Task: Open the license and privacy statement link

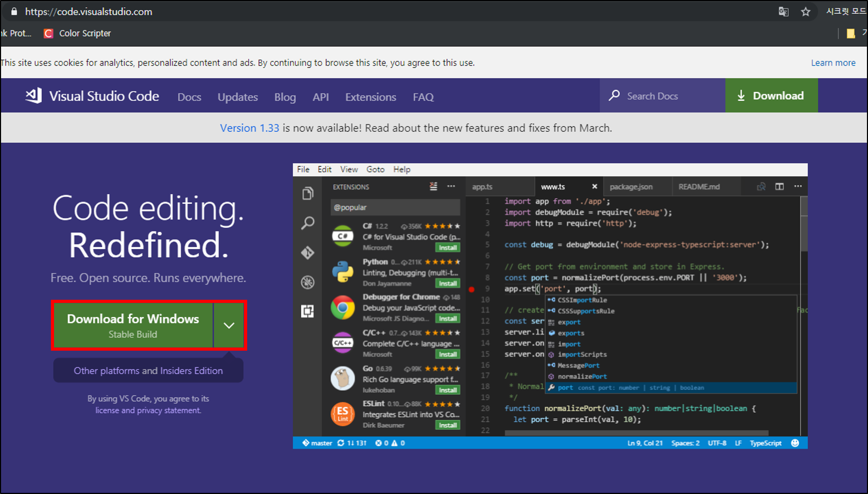Action: point(148,411)
